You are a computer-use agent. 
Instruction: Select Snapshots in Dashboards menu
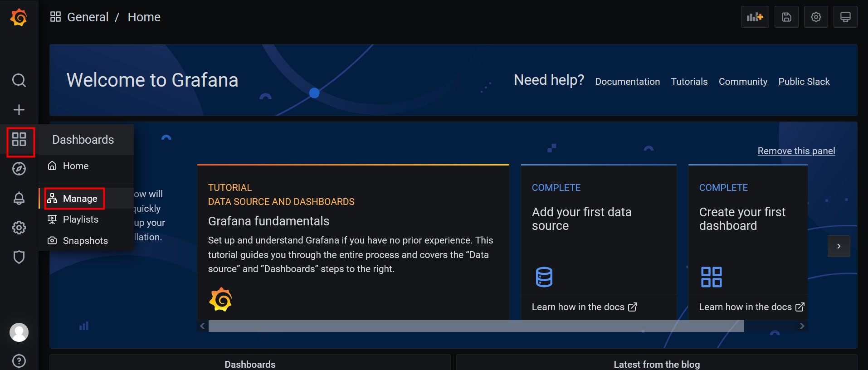click(86, 241)
